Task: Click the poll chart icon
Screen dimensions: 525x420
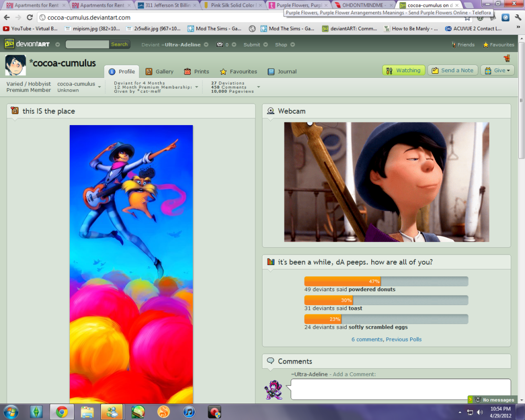Action: click(271, 262)
